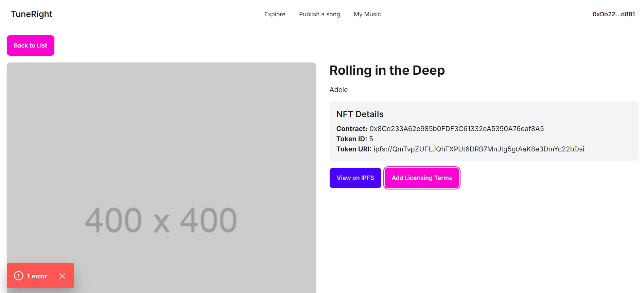Dismiss the error toast with X

62,276
